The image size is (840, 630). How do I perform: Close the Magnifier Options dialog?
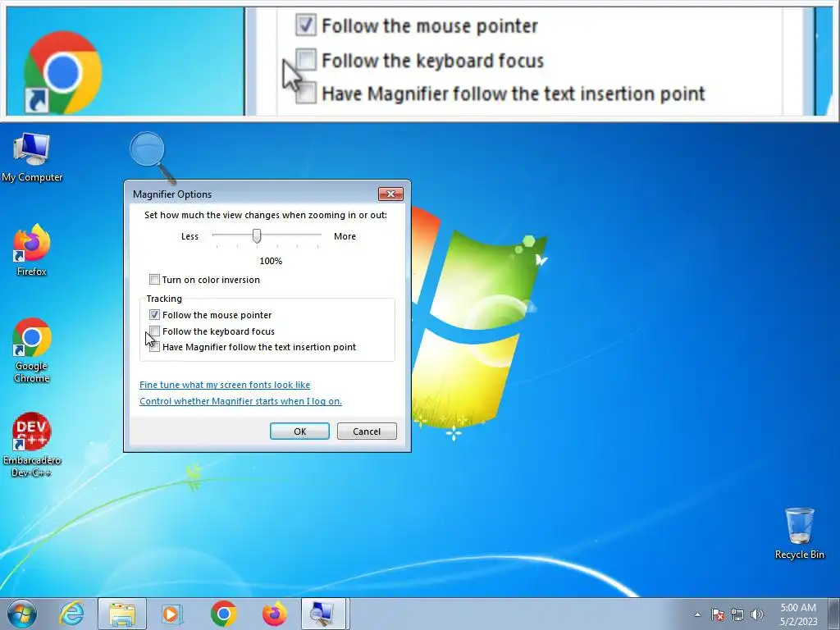(390, 194)
